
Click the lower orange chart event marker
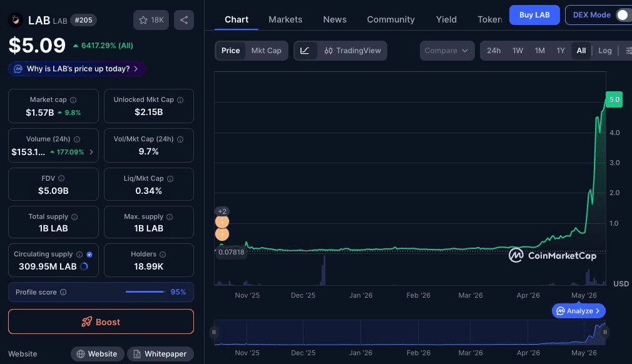[222, 234]
